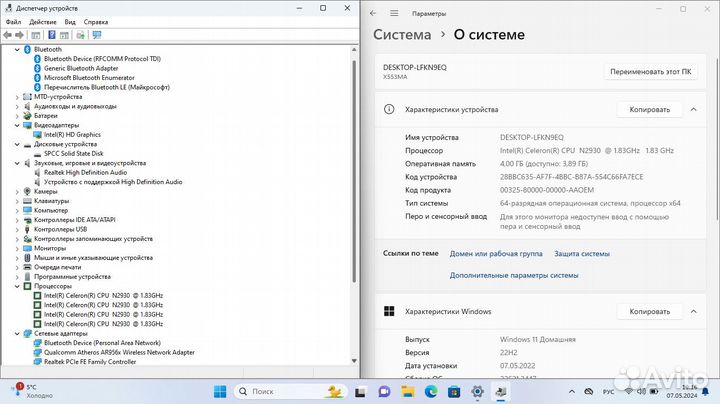720x404 pixels.
Task: Open Microsoft Edge from taskbar
Action: click(x=431, y=392)
